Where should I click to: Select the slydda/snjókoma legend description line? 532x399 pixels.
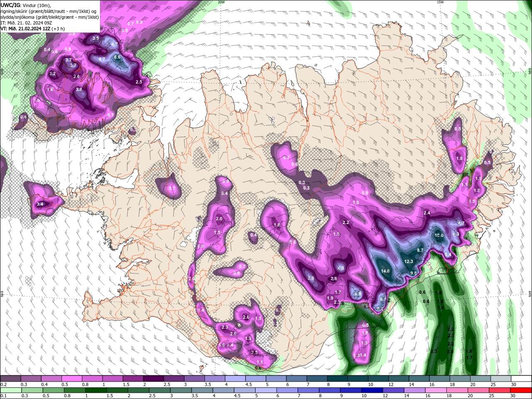tap(49, 17)
